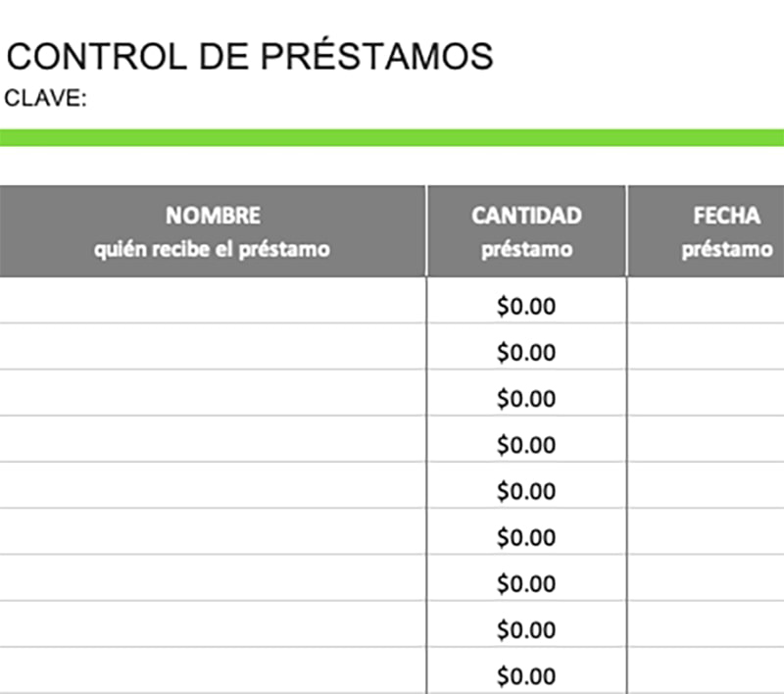Select the third row $0.00 amount cell
The height and width of the screenshot is (694, 784).
[x=526, y=399]
